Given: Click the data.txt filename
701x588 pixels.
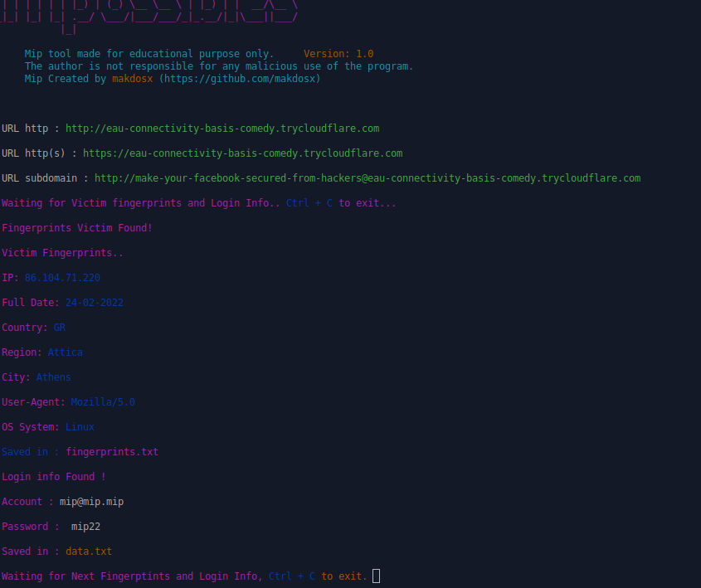Looking at the screenshot, I should point(89,552).
